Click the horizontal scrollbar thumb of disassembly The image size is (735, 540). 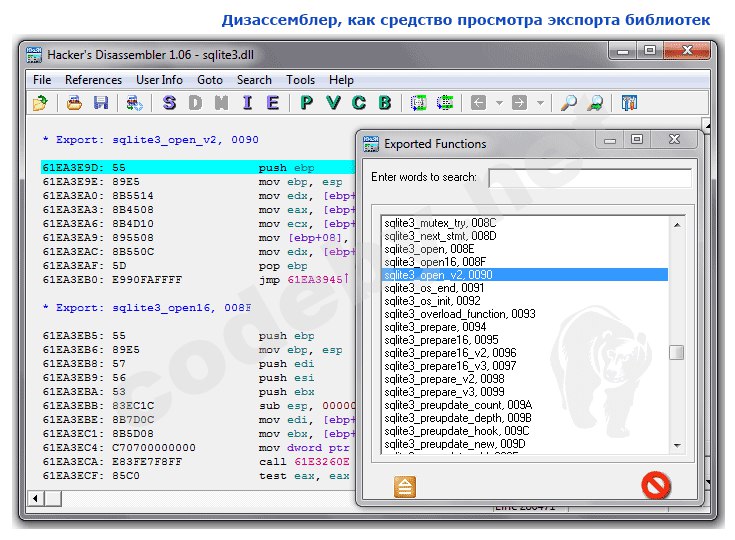coord(53,498)
